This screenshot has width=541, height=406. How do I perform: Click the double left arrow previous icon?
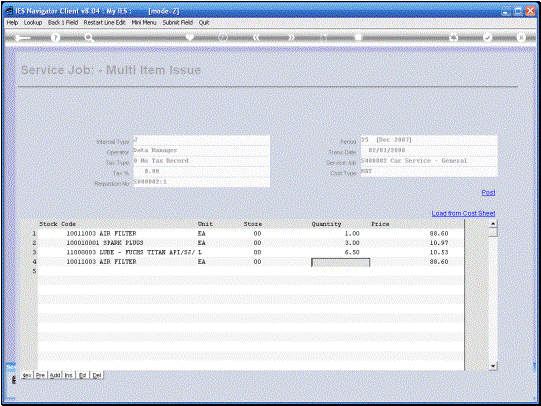[x=256, y=37]
